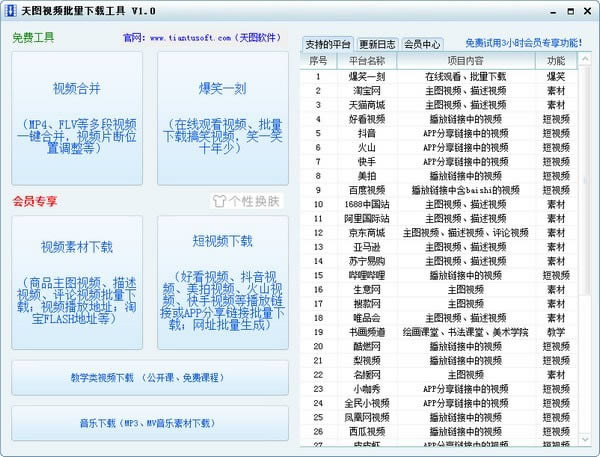This screenshot has width=600, height=457.
Task: Select the 凤凰网视频 row
Action: [439, 417]
